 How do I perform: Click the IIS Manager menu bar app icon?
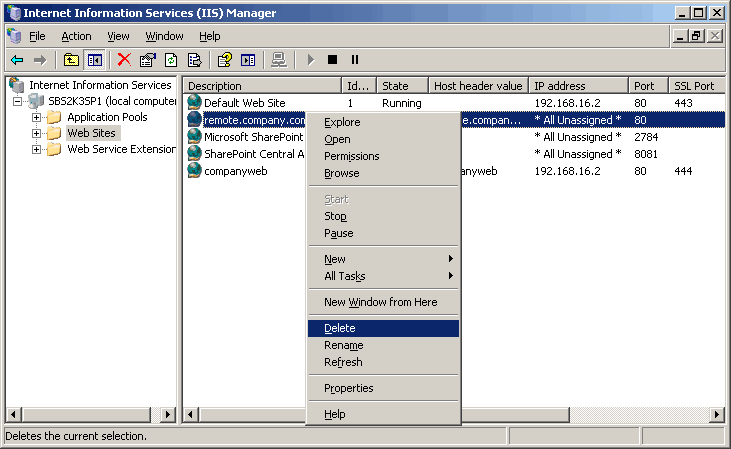pos(14,36)
